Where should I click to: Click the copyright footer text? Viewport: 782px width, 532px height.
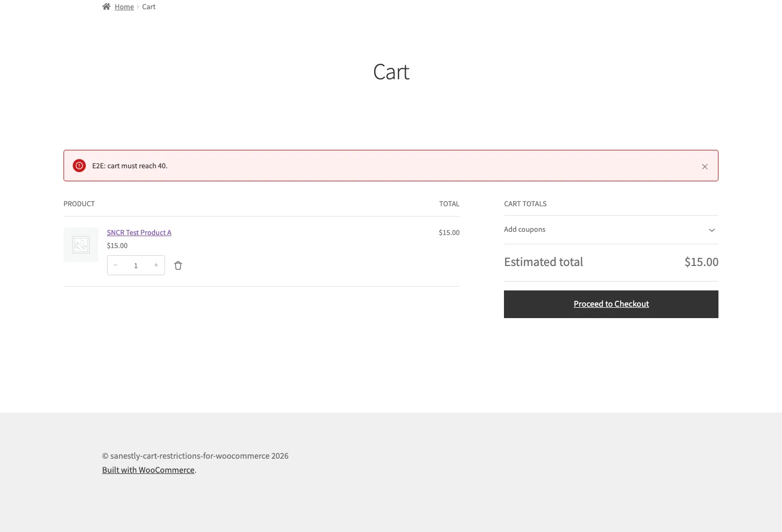point(195,456)
